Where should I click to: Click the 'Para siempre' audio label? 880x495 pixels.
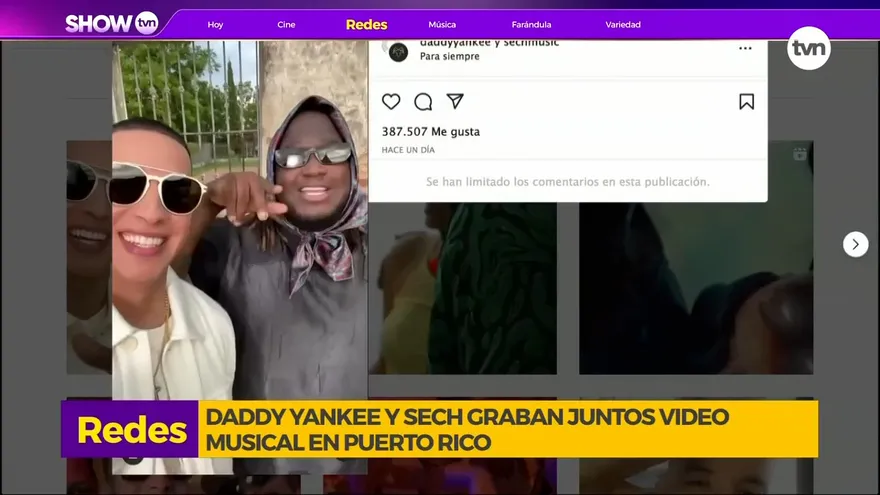(450, 56)
